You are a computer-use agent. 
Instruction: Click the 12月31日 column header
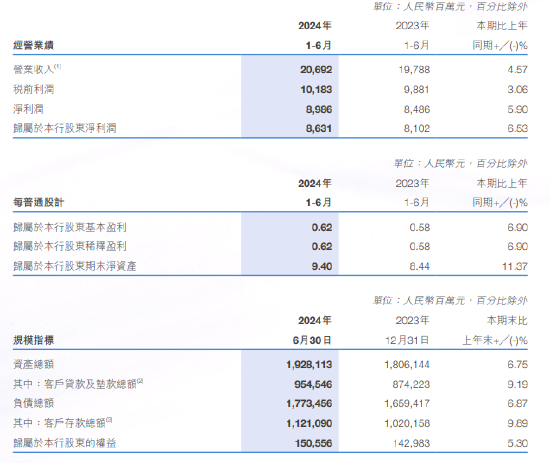tap(407, 340)
